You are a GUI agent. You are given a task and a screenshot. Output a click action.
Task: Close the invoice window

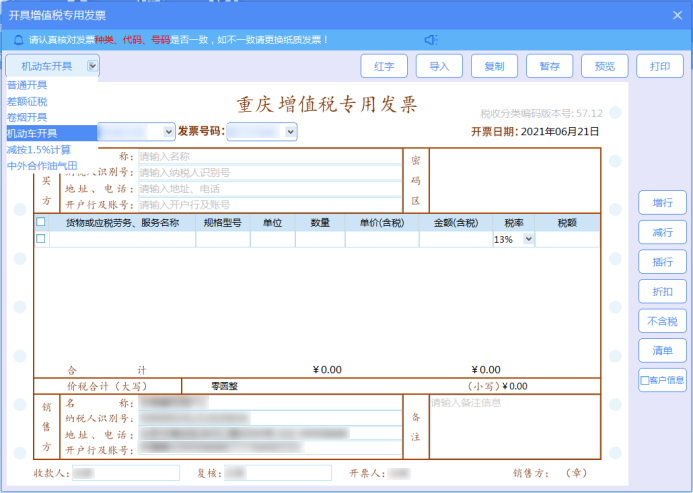[x=677, y=14]
